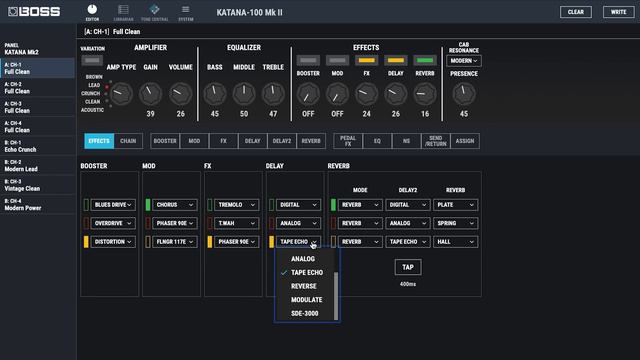The height and width of the screenshot is (360, 640).
Task: Click the delay list scrollbar
Action: 336,296
